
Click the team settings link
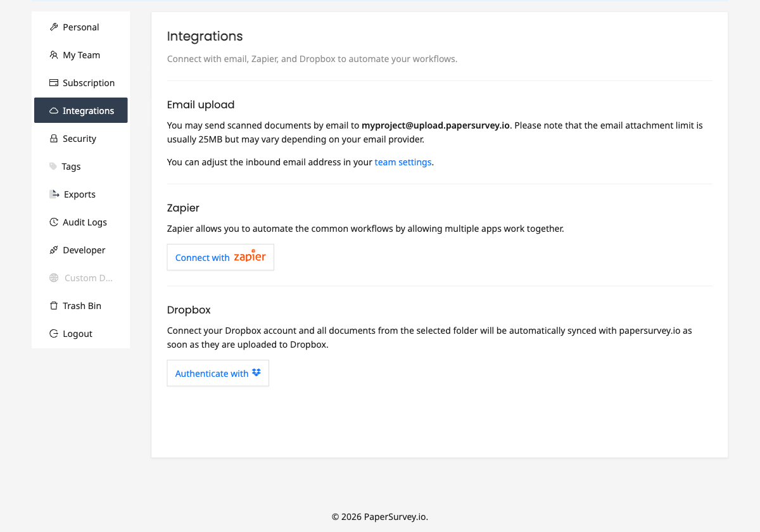click(403, 161)
